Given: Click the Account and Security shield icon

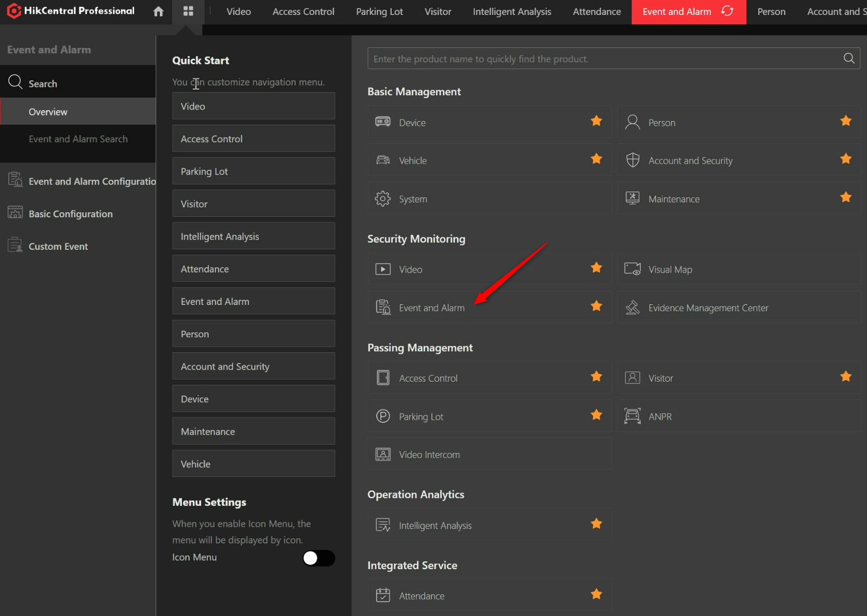Looking at the screenshot, I should click(632, 160).
